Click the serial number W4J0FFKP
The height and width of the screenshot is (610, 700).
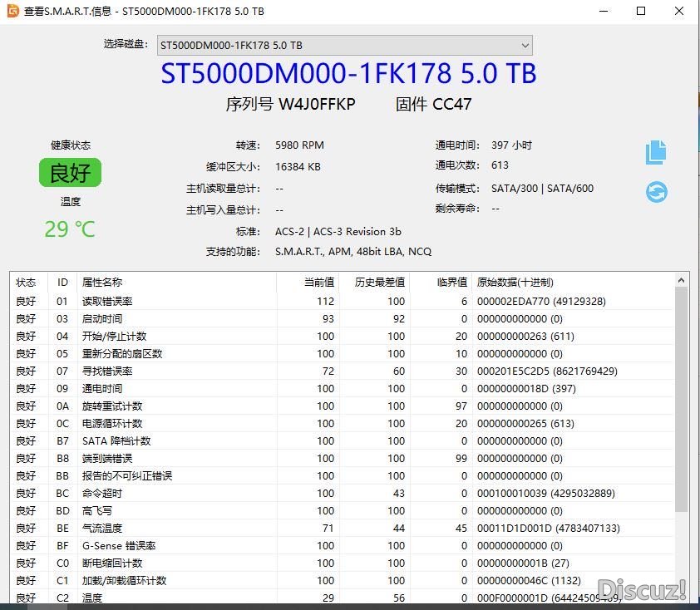pos(317,104)
